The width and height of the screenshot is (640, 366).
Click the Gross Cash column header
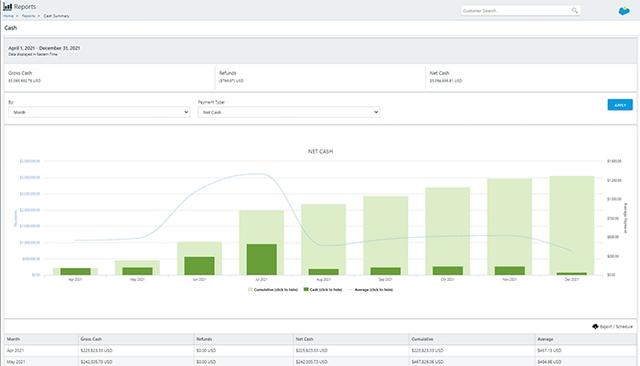pos(136,339)
